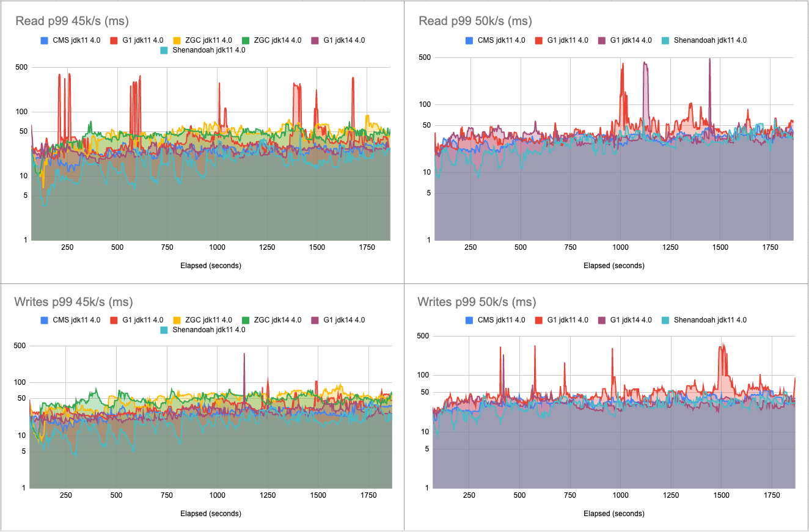Click Shenandoah teal swatch in Writes 45k/s legend
Image resolution: width=809 pixels, height=532 pixels.
[x=164, y=330]
